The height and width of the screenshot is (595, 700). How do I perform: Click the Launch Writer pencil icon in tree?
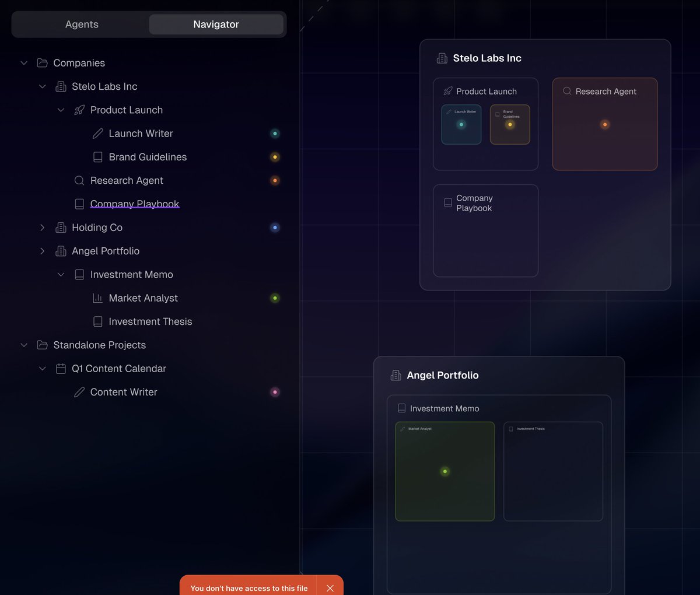[x=98, y=134]
